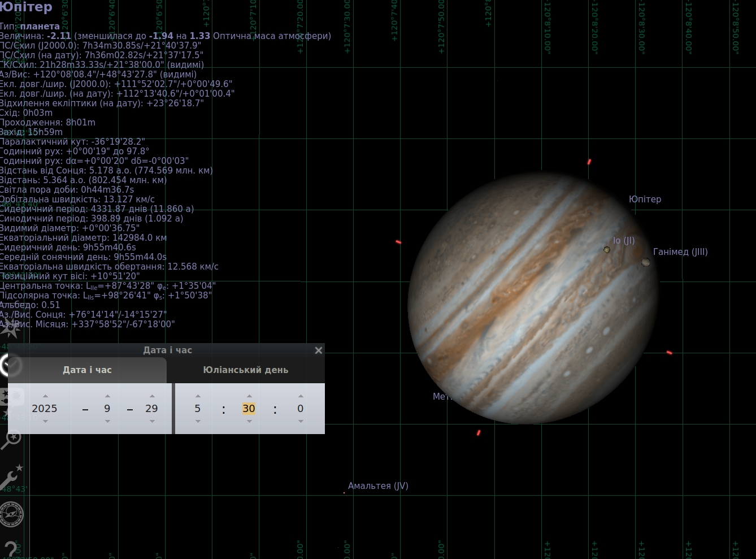The image size is (756, 559).
Task: Decrease the minutes 30 with down arrow
Action: click(249, 421)
